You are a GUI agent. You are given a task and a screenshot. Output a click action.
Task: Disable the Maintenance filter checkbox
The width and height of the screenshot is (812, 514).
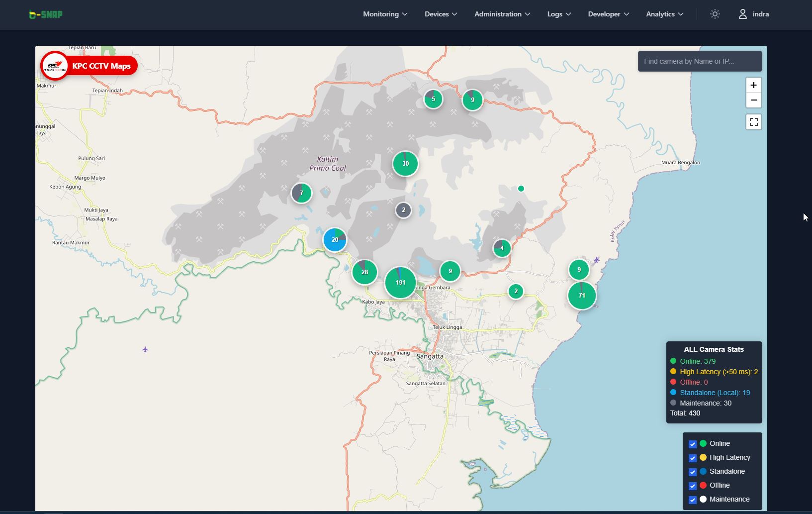[692, 500]
